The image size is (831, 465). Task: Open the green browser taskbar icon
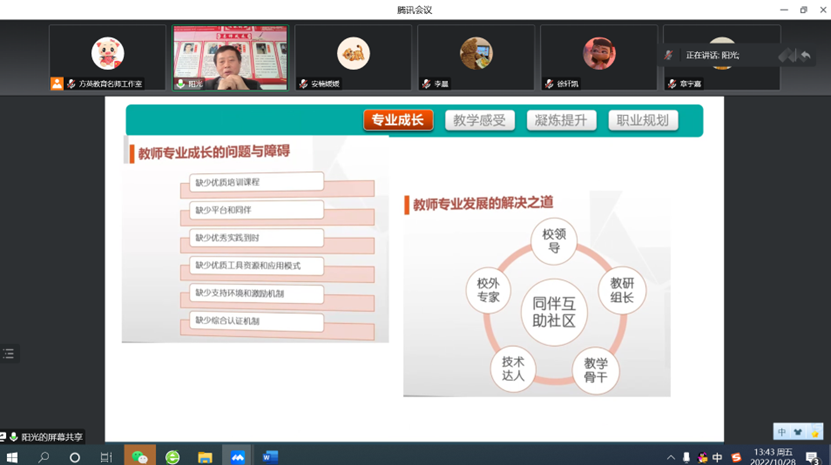tap(173, 456)
